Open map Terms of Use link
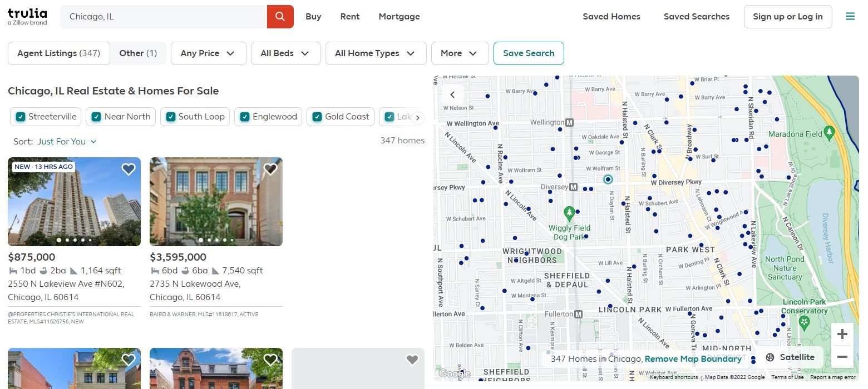Image resolution: width=868 pixels, height=389 pixels. tap(787, 377)
